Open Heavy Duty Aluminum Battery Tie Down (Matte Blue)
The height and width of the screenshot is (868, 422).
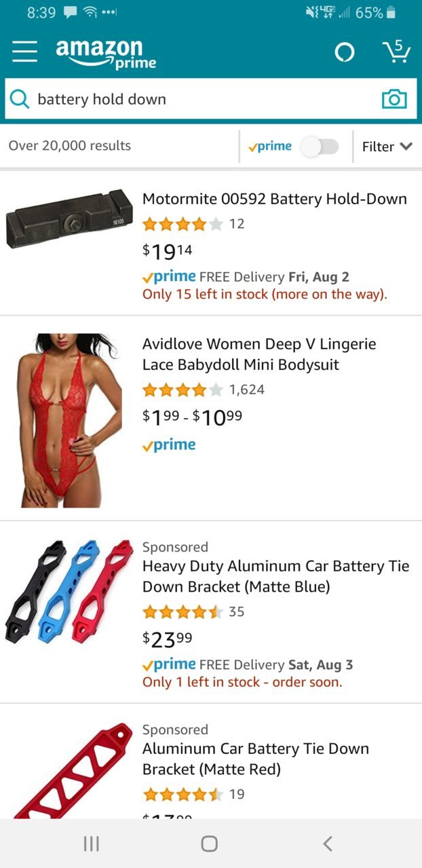(276, 576)
